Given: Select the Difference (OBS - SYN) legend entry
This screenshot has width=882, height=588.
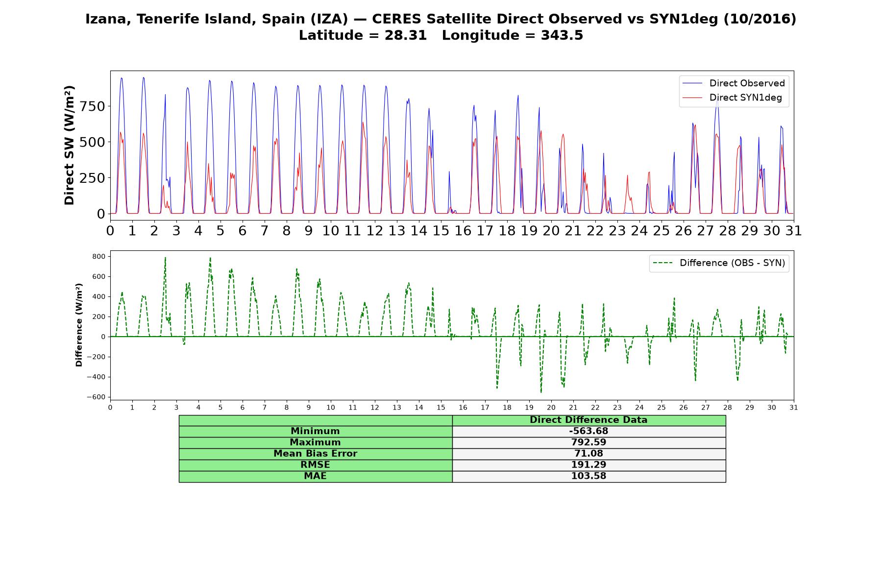Looking at the screenshot, I should (x=719, y=263).
